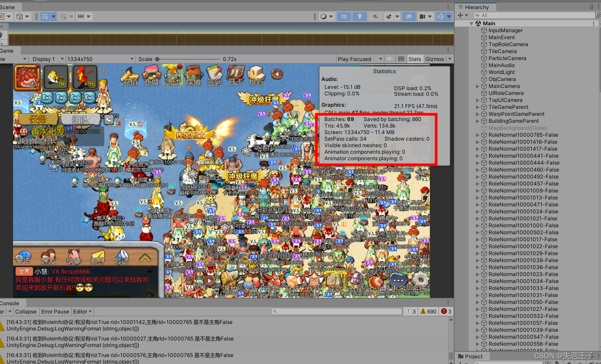Toggle the Gizmos button in Game view
601x364 pixels.
click(x=434, y=59)
